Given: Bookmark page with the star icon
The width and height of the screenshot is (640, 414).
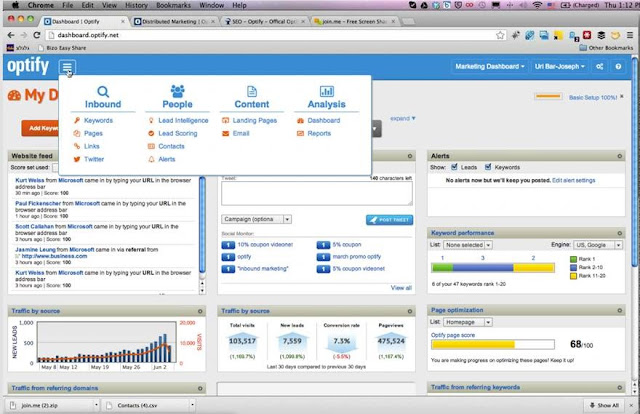Looking at the screenshot, I should tap(500, 35).
